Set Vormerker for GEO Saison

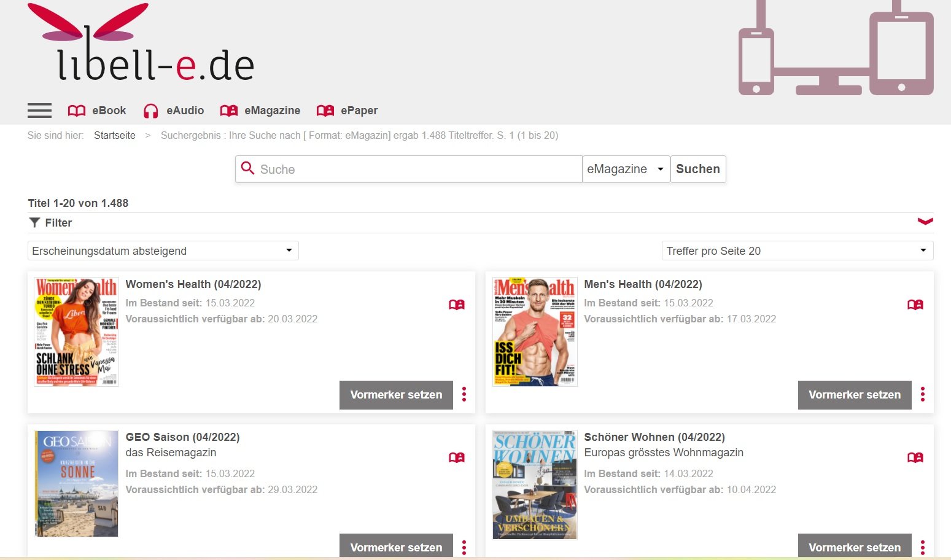(396, 546)
